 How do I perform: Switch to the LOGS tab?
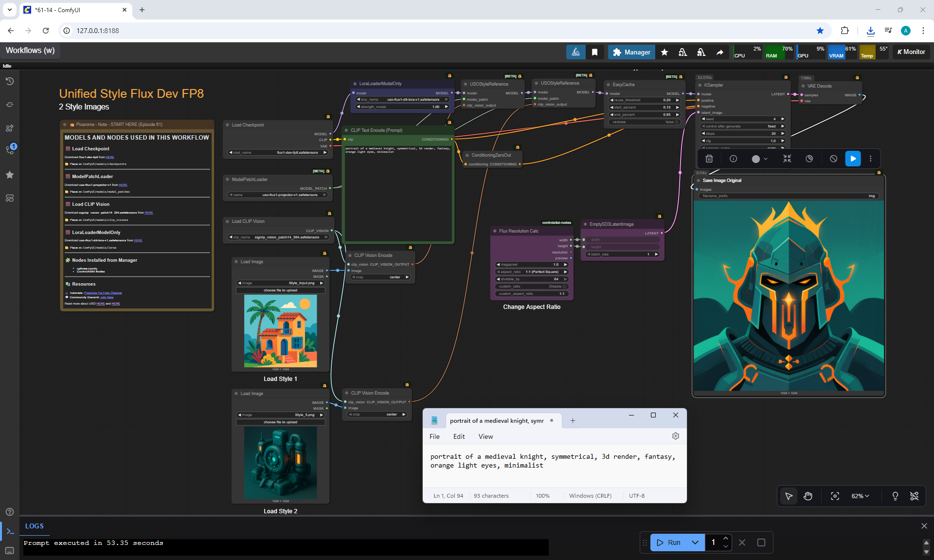coord(34,526)
